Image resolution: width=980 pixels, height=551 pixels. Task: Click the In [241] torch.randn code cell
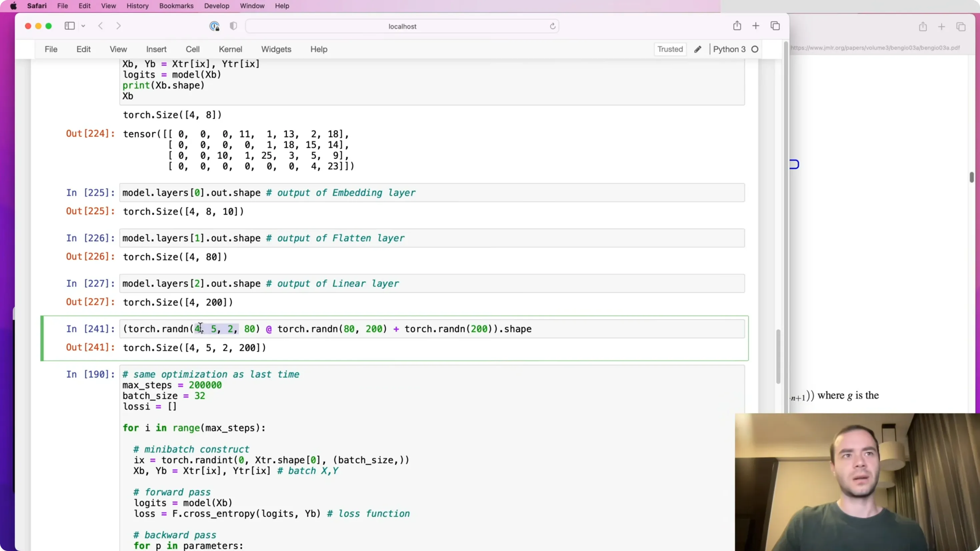[432, 329]
